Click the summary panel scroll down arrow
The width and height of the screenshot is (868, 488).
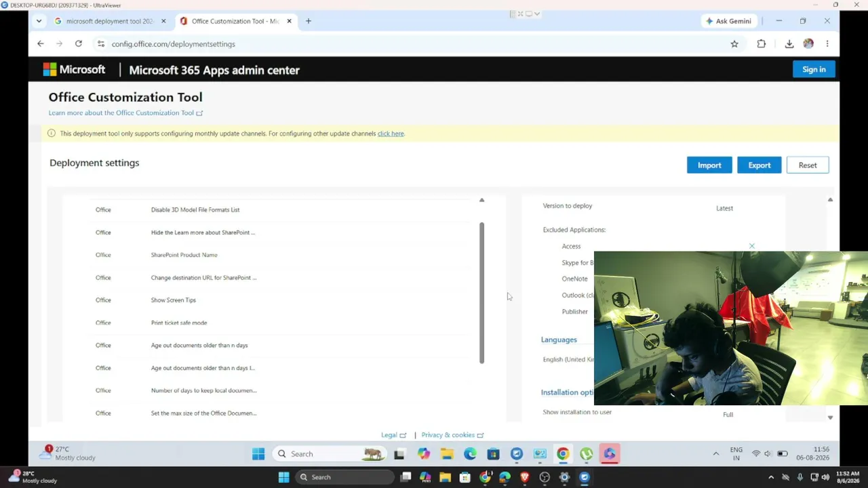click(x=830, y=418)
